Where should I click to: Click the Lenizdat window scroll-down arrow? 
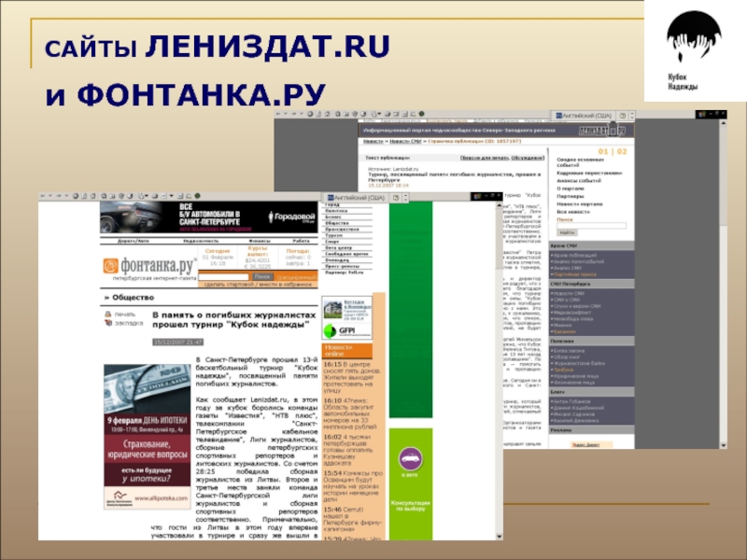click(x=723, y=445)
